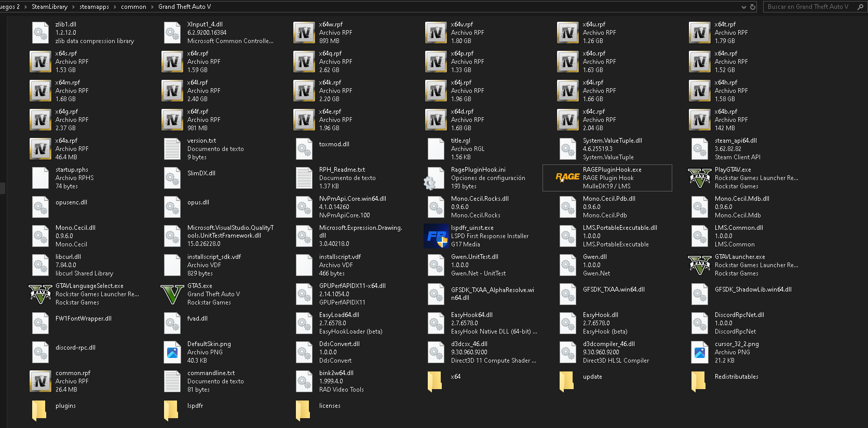Image resolution: width=868 pixels, height=428 pixels.
Task: Click the common.rpf archive icon
Action: 40,381
